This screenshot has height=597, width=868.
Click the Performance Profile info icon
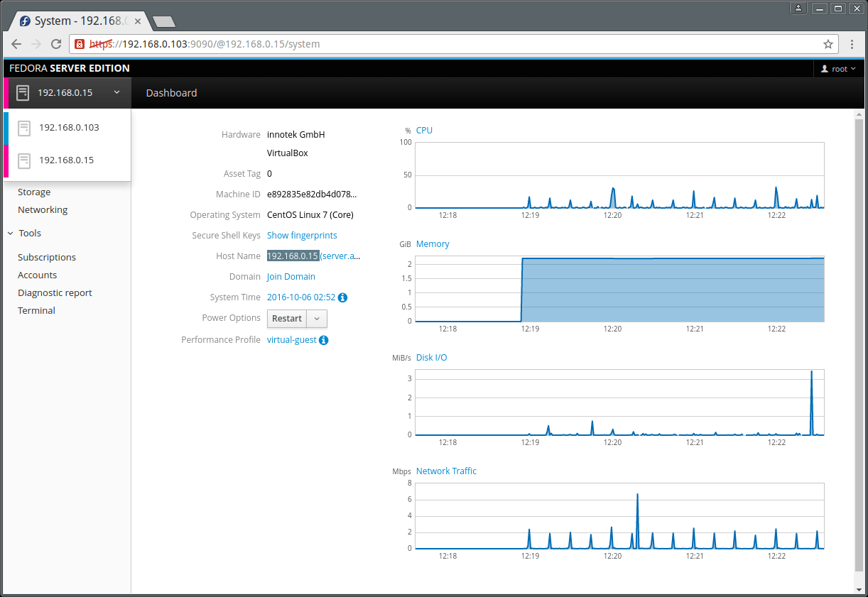(324, 340)
